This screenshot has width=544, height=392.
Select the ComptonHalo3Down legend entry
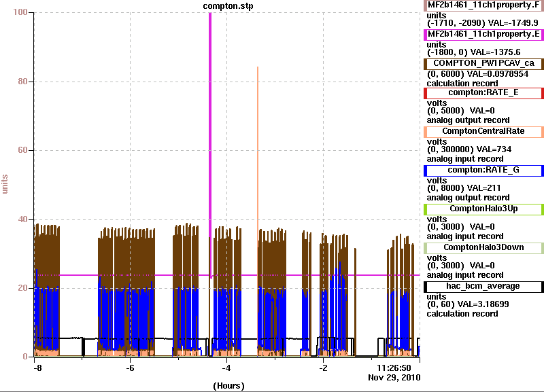pos(483,247)
